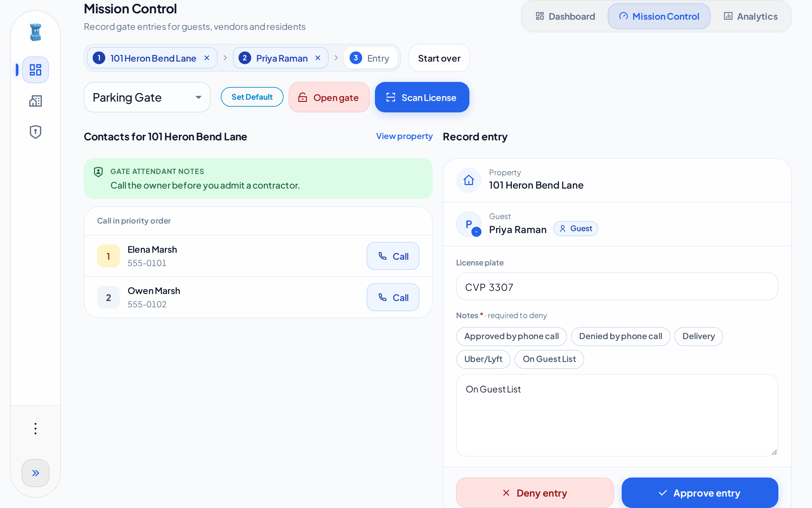812x508 pixels.
Task: Click Set Default button
Action: [252, 97]
